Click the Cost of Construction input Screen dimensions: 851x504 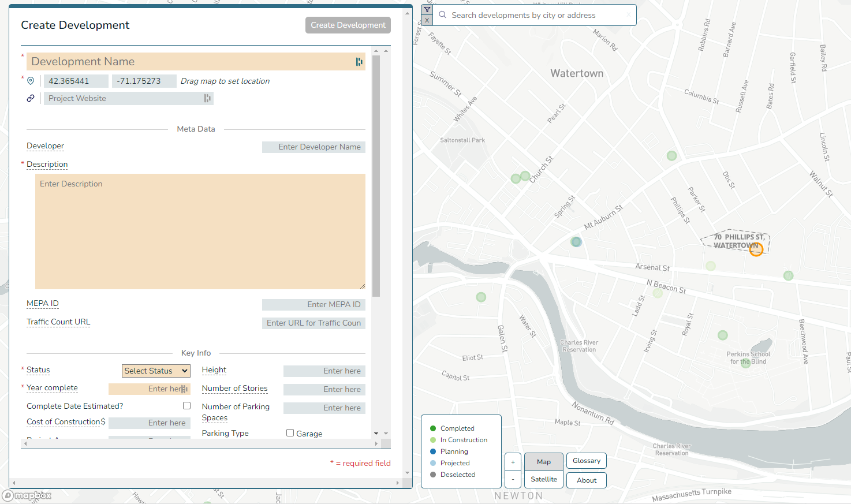pos(150,423)
